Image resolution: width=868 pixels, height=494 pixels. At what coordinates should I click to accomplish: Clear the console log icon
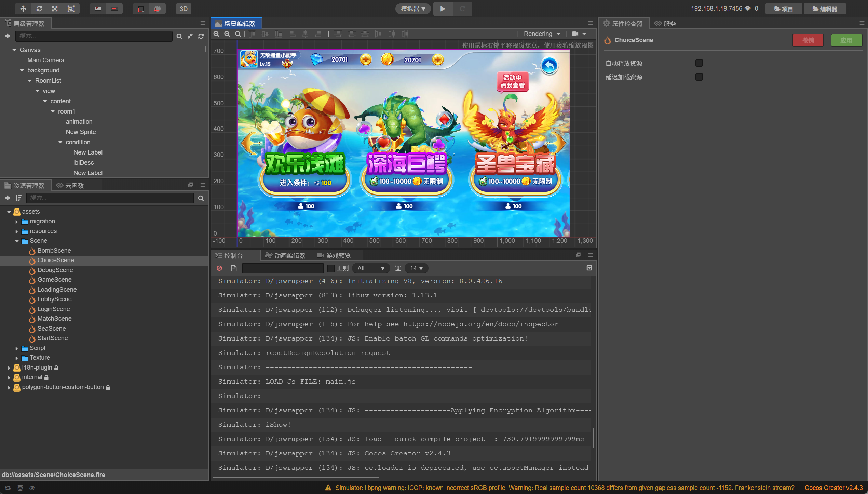pos(219,268)
